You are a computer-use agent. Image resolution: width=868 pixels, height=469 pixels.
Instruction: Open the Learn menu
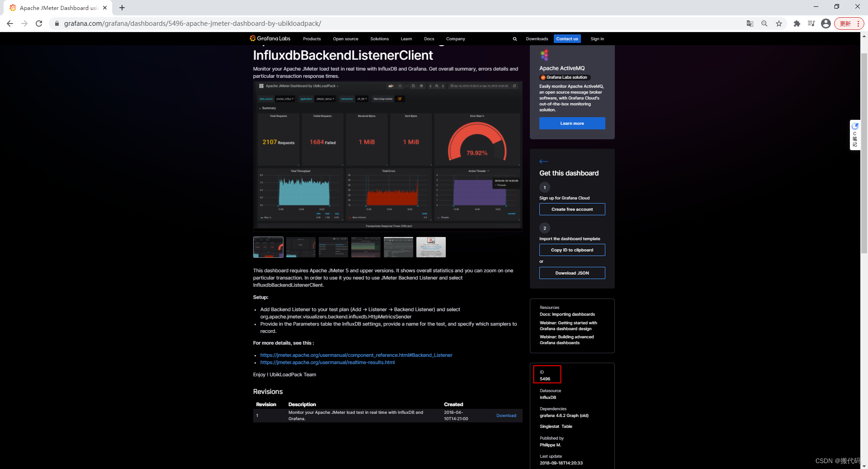pos(406,39)
